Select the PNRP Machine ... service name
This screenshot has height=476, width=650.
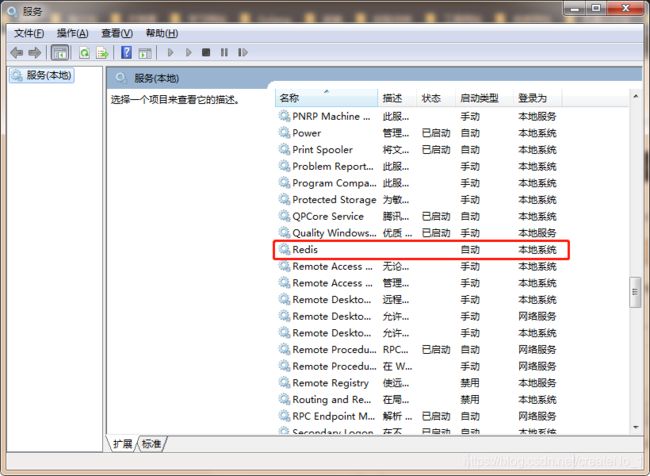pyautogui.click(x=331, y=116)
